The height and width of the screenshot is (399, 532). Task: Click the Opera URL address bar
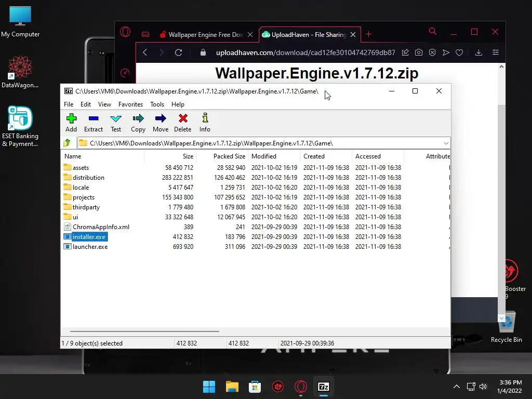pyautogui.click(x=305, y=52)
